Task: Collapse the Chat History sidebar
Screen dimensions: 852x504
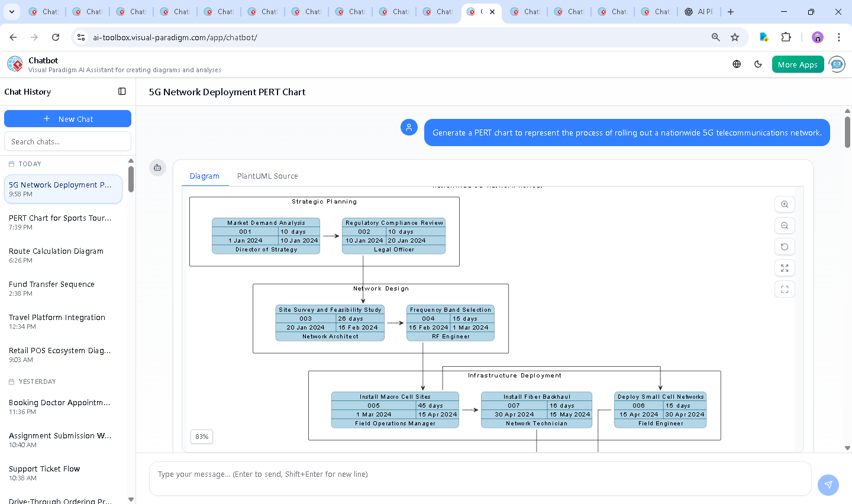Action: point(122,92)
